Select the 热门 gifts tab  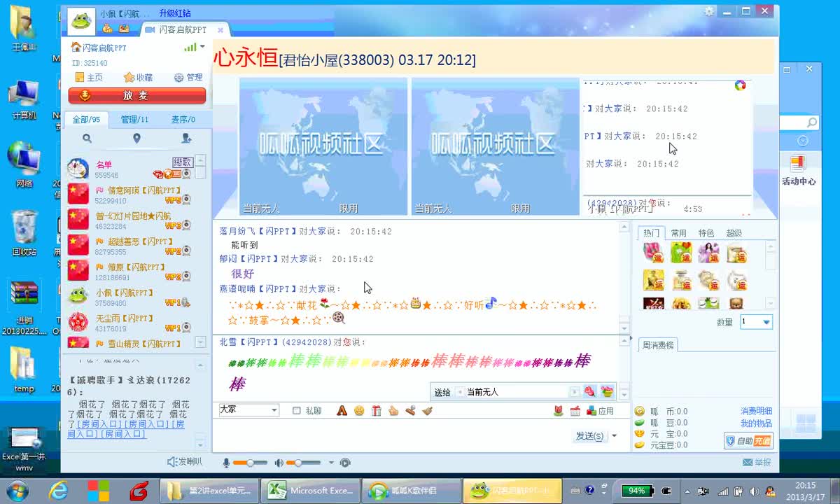pyautogui.click(x=652, y=233)
